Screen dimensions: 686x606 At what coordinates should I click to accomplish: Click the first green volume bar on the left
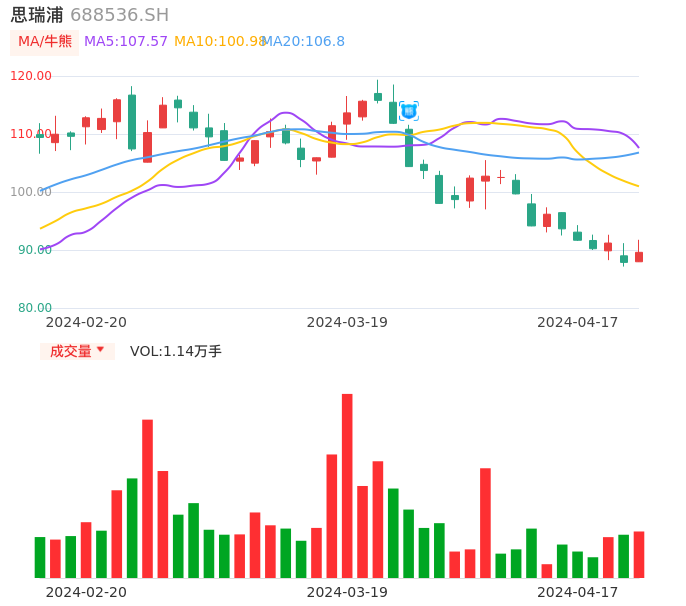pyautogui.click(x=40, y=557)
